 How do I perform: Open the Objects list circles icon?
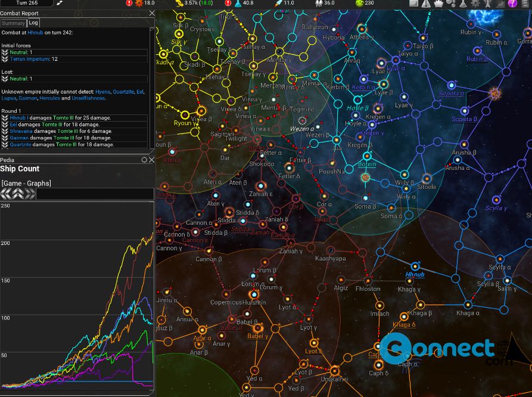tap(451, 4)
